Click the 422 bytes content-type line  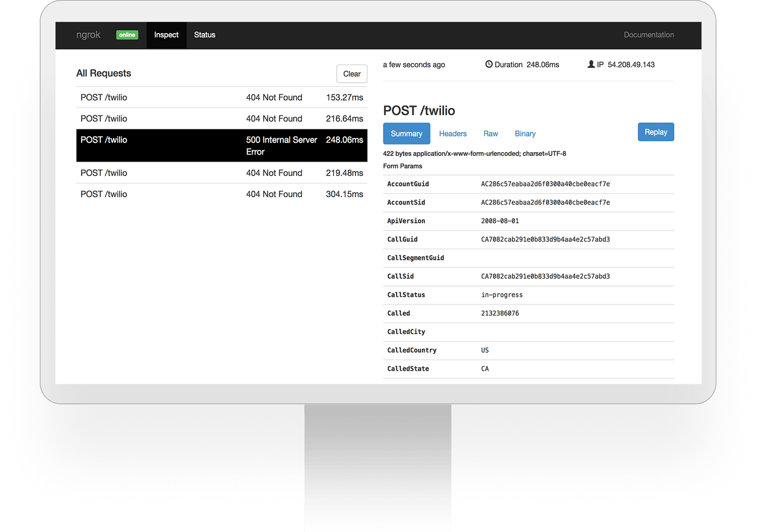(475, 154)
